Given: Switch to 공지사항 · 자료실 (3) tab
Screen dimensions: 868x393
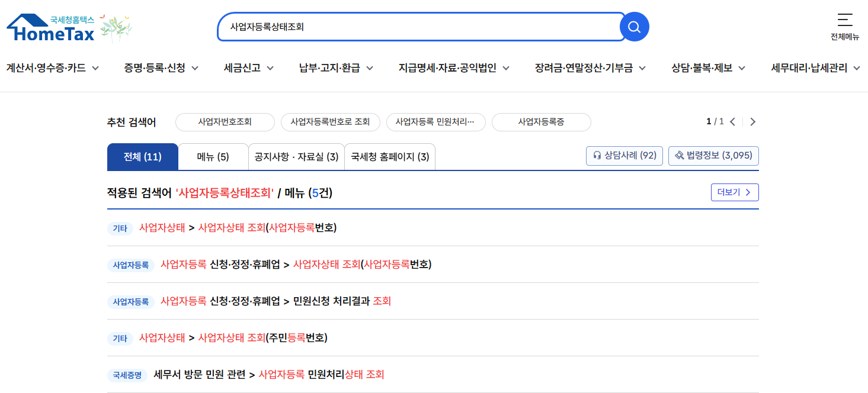Looking at the screenshot, I should click(x=296, y=157).
